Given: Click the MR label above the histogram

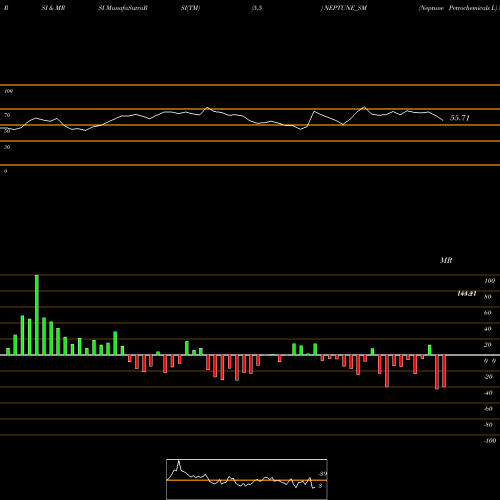Looking at the screenshot, I should [x=446, y=261].
